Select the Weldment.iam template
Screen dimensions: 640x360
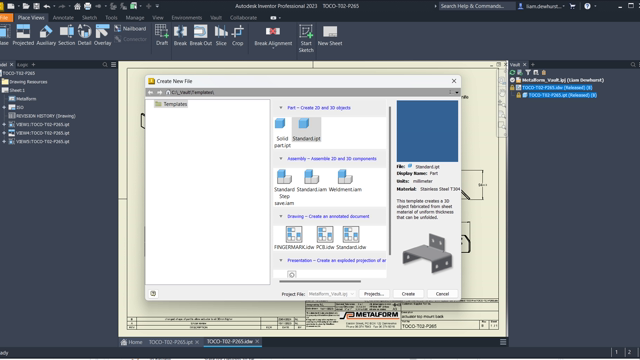[x=345, y=181]
